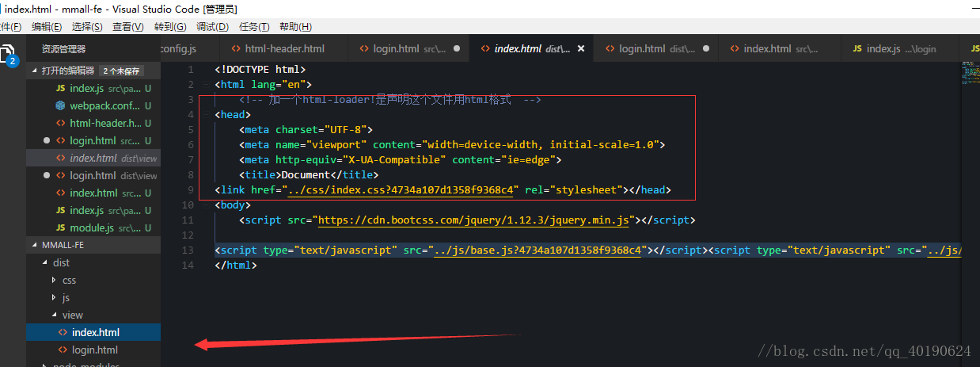Open the 转到(G) menu
The image size is (980, 367).
coord(170,27)
